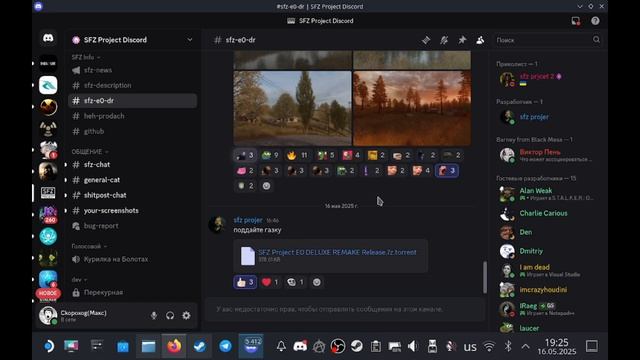Mute the microphone in user panel
The image size is (640, 360).
153,316
